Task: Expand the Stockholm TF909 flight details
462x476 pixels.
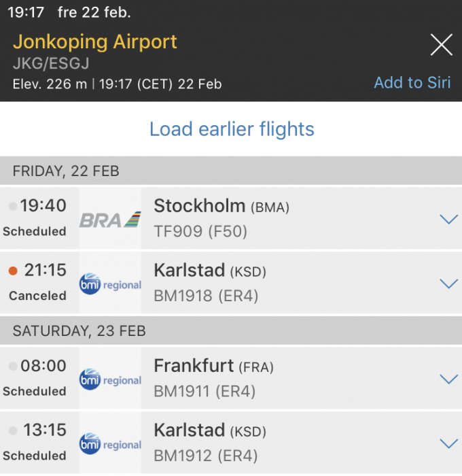Action: coord(448,219)
